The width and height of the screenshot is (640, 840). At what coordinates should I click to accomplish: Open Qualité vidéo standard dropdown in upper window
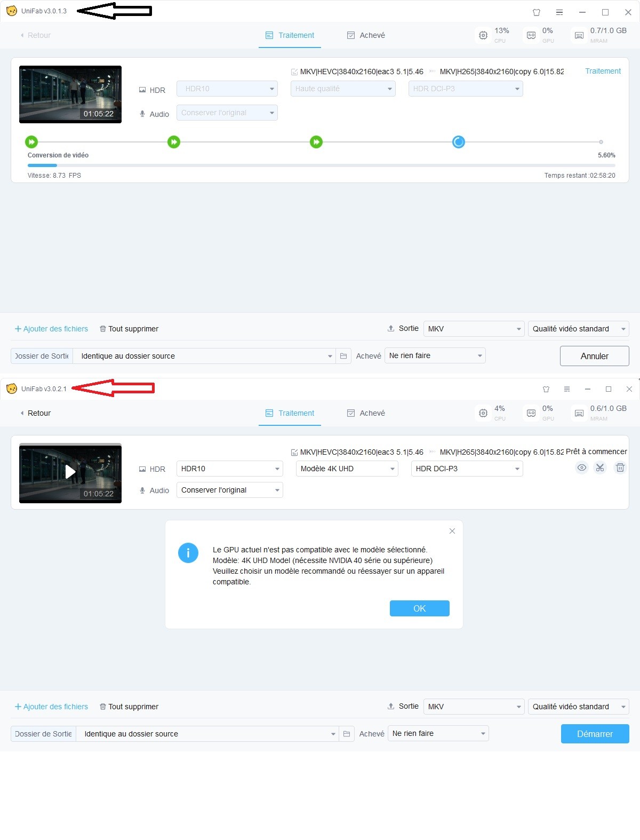pyautogui.click(x=579, y=329)
